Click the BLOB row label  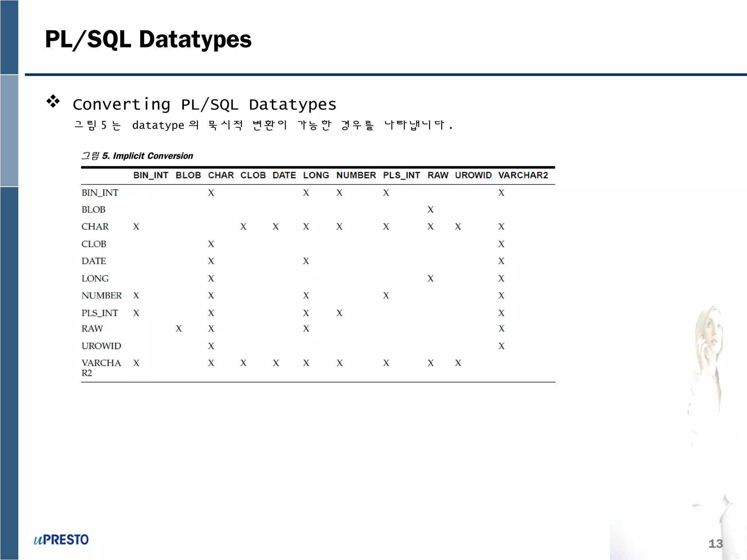(94, 210)
